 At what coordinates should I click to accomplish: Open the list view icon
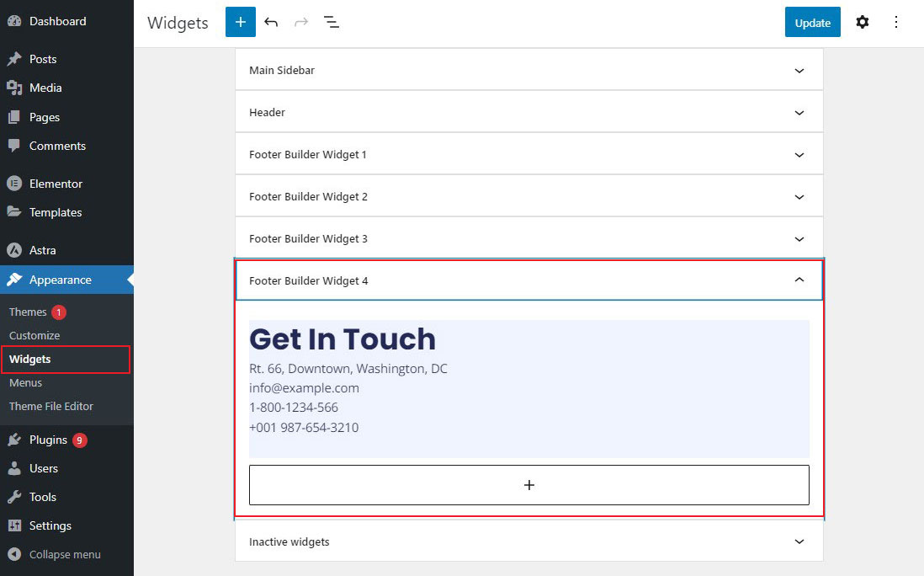pos(332,23)
